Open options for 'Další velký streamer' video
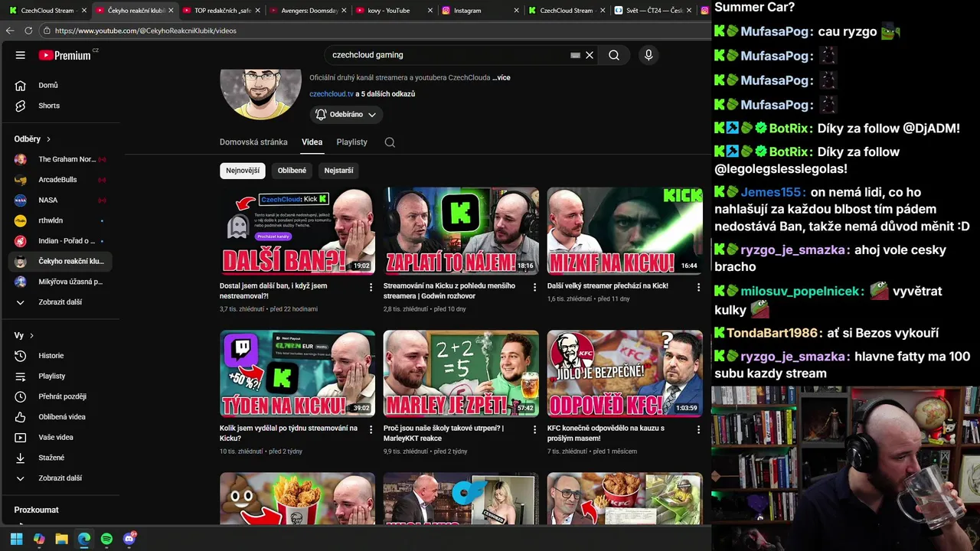Image resolution: width=980 pixels, height=551 pixels. 698,287
